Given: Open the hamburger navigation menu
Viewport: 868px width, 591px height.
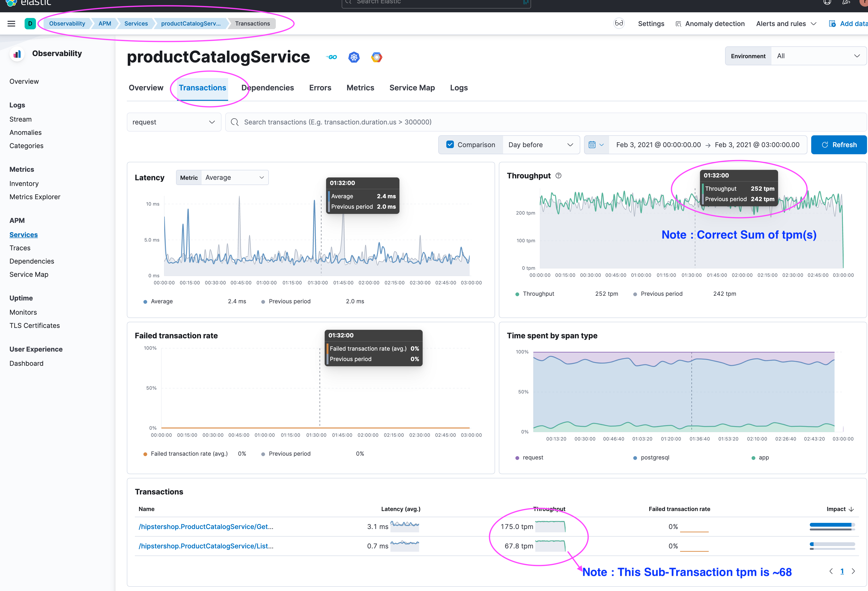Looking at the screenshot, I should point(12,23).
